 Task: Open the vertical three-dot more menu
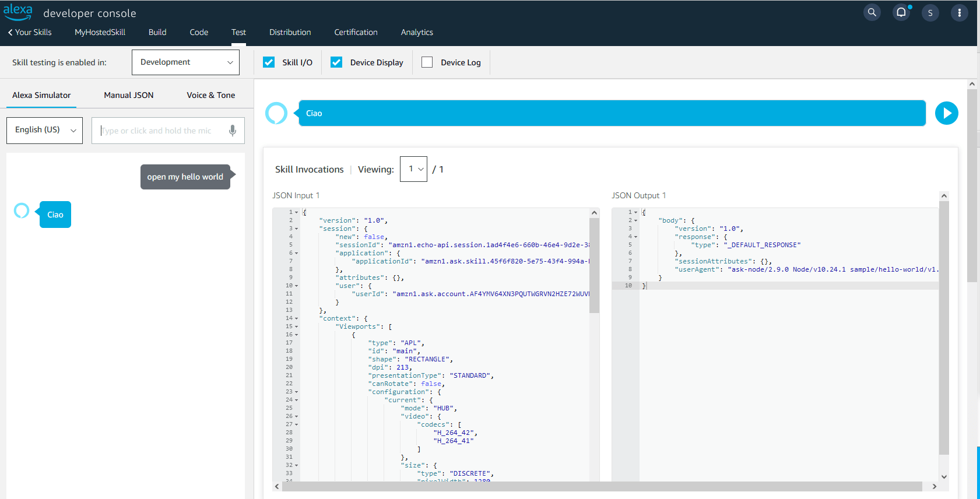(x=960, y=13)
